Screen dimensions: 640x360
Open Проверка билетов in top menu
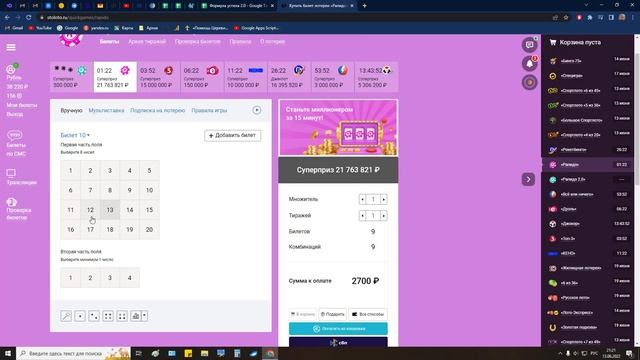198,42
